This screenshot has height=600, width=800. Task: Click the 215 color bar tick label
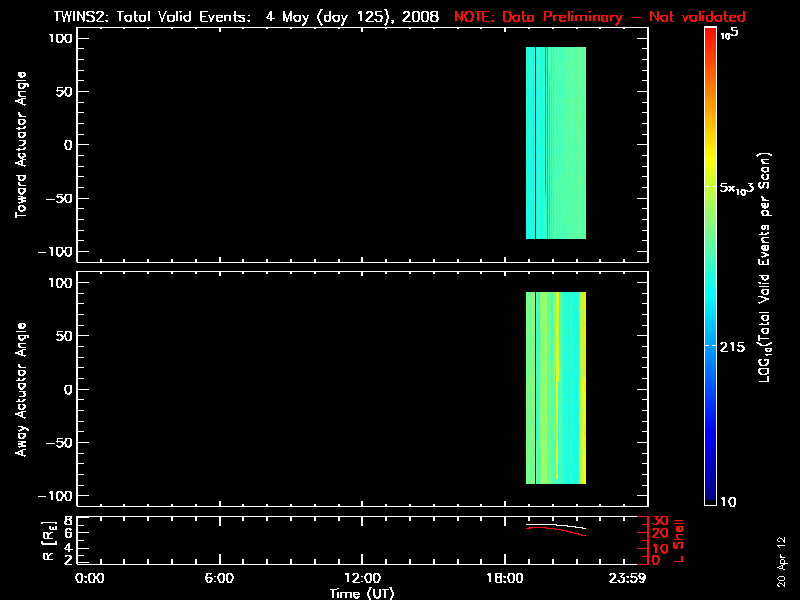click(x=736, y=345)
